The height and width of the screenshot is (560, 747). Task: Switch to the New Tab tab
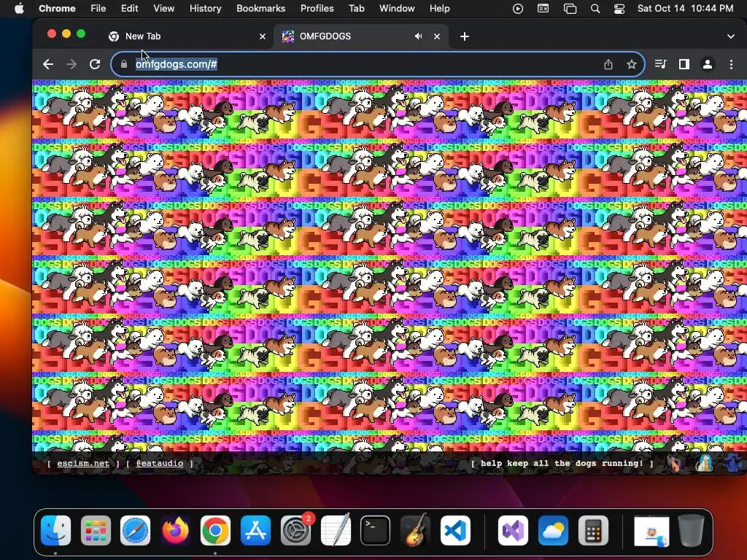(x=186, y=36)
